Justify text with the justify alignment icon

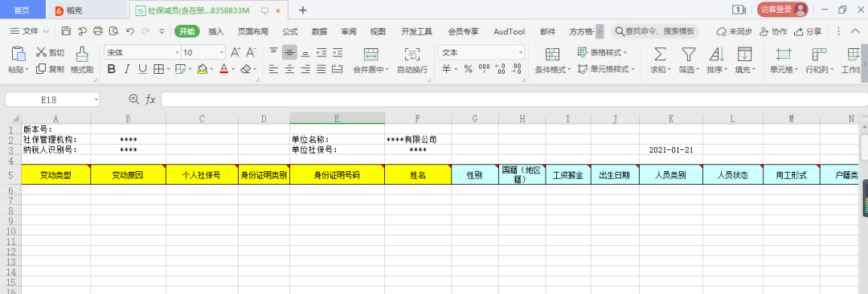[x=321, y=69]
